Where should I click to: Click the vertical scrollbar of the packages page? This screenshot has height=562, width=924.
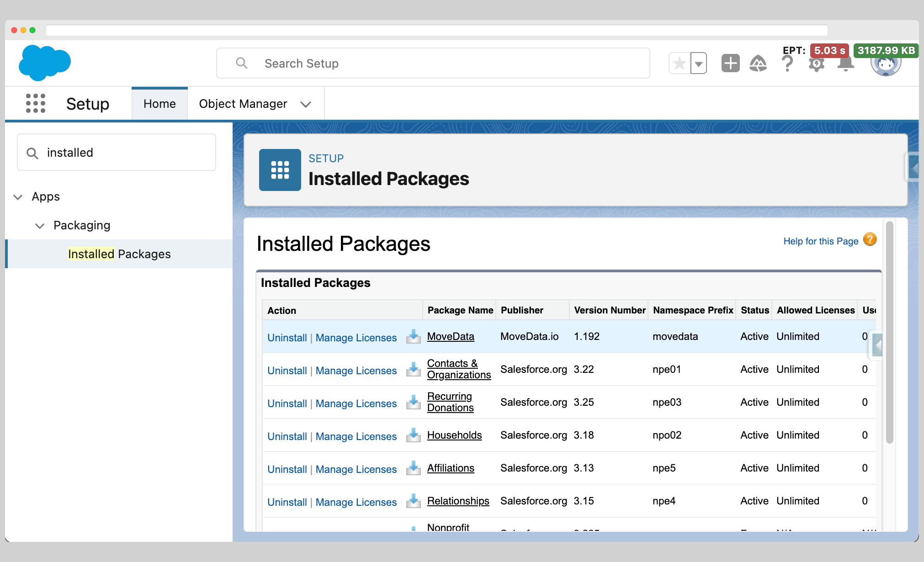[x=889, y=334]
